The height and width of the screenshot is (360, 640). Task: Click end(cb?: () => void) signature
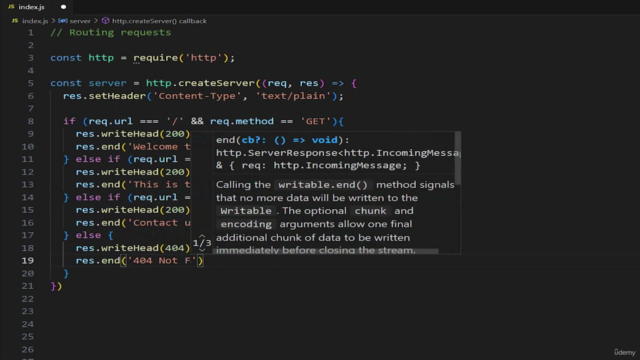[282, 140]
